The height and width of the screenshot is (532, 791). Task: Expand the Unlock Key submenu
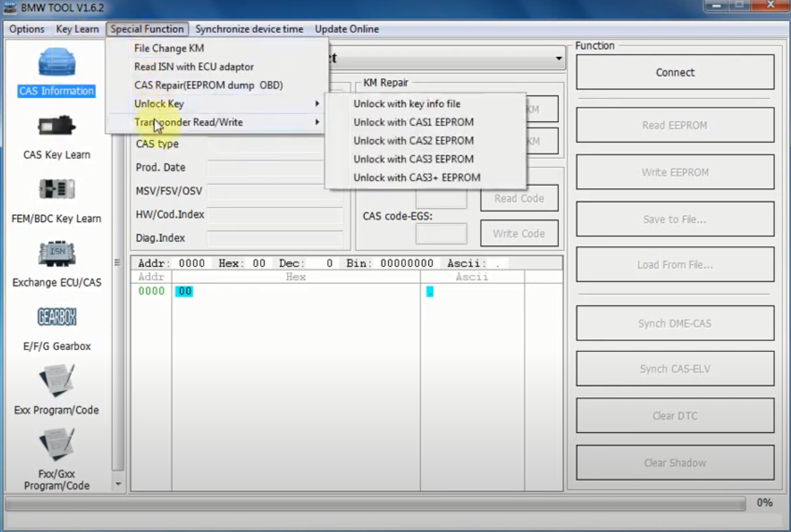[x=217, y=104]
